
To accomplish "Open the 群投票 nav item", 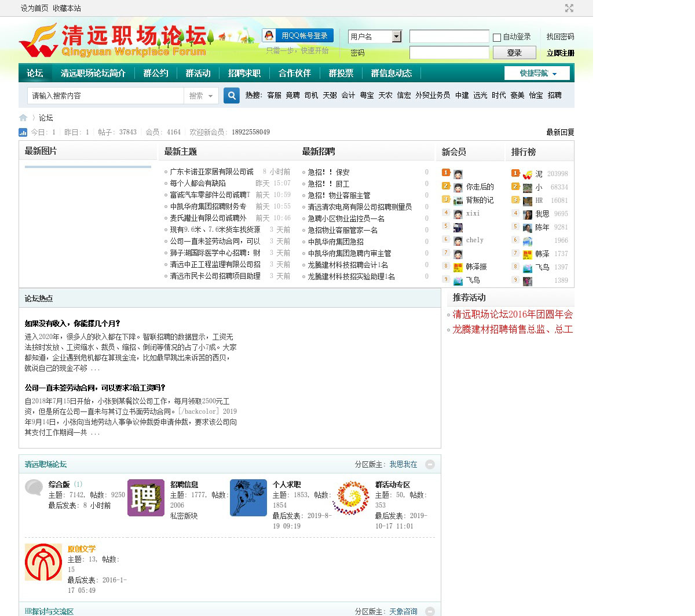I will pyautogui.click(x=341, y=73).
